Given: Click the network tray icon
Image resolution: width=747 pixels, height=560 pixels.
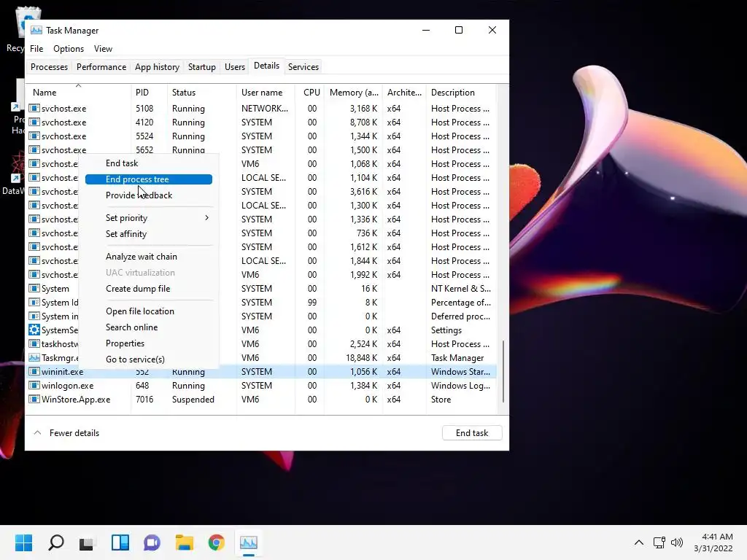Looking at the screenshot, I should pos(659,542).
